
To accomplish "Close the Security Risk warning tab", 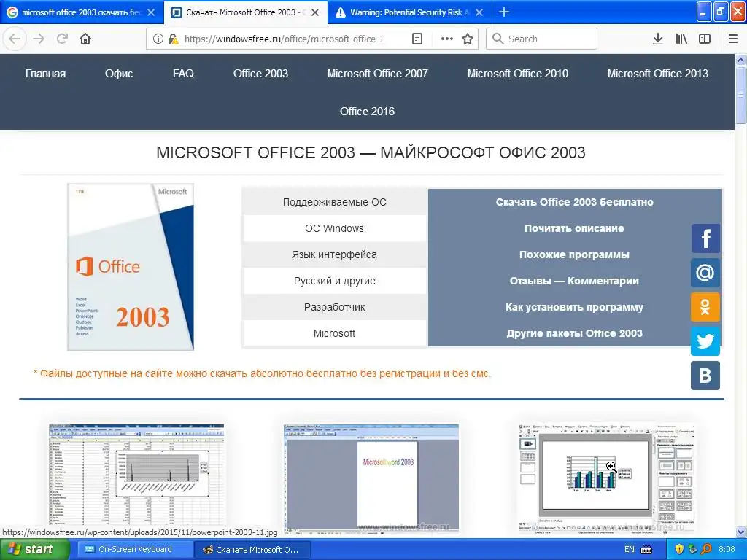I will point(480,12).
